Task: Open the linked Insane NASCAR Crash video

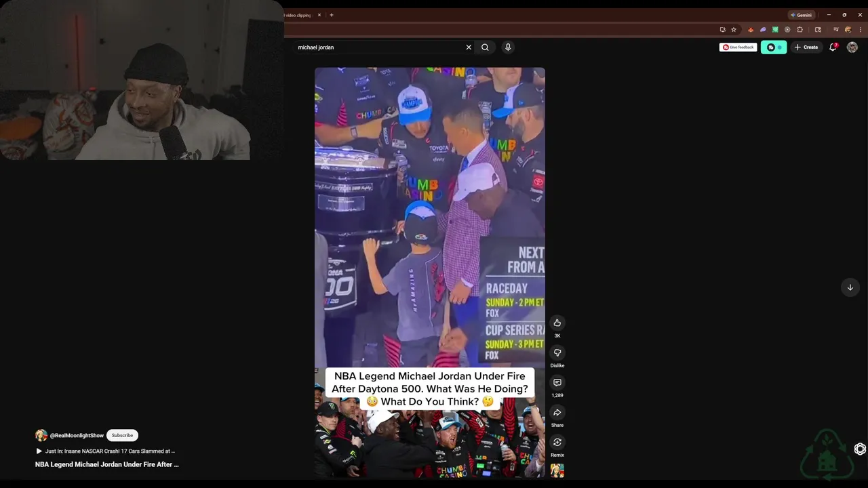Action: [x=106, y=451]
